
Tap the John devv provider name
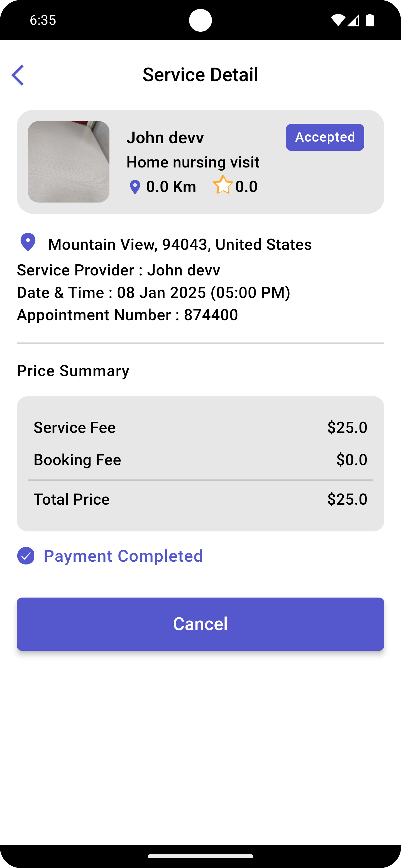165,137
